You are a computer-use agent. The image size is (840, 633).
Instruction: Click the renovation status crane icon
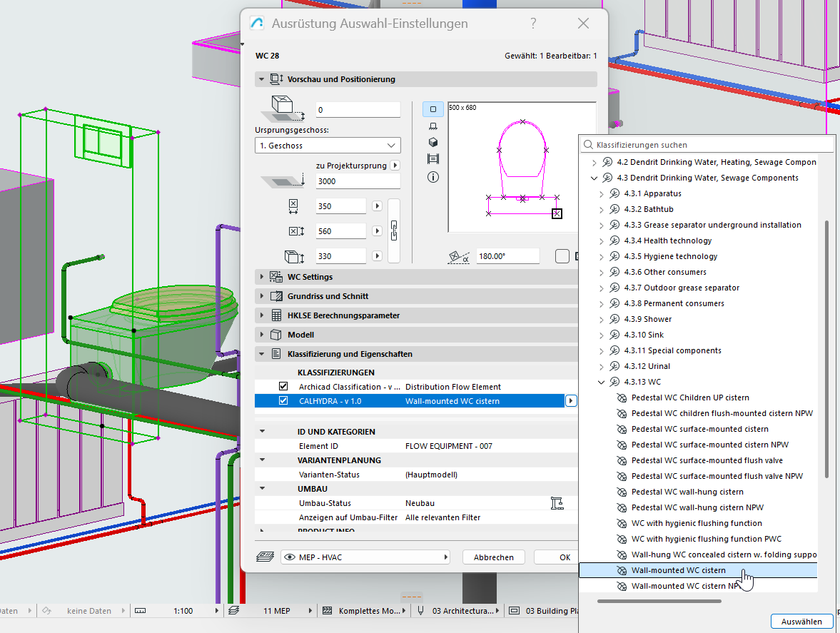tap(557, 503)
